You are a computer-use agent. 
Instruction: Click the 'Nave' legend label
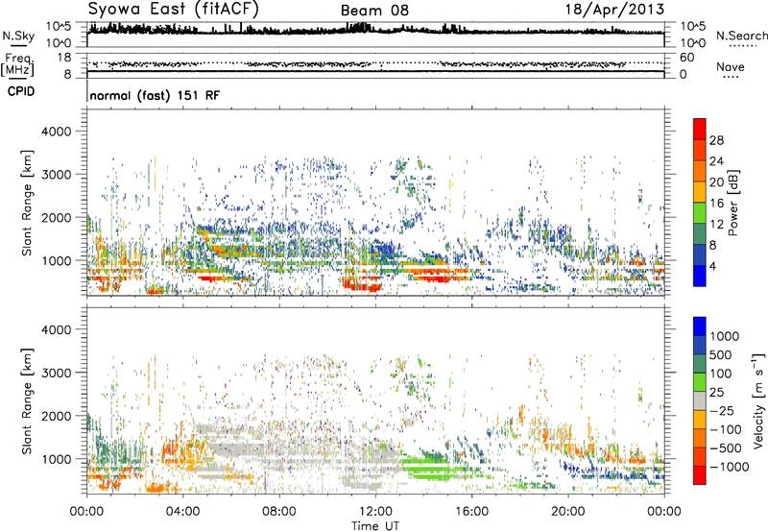pos(731,67)
